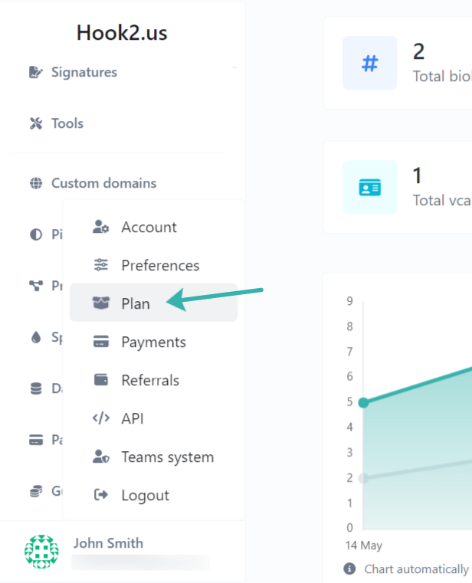
Task: Click the half-circle pixel icon in sidebar
Action: tap(36, 235)
